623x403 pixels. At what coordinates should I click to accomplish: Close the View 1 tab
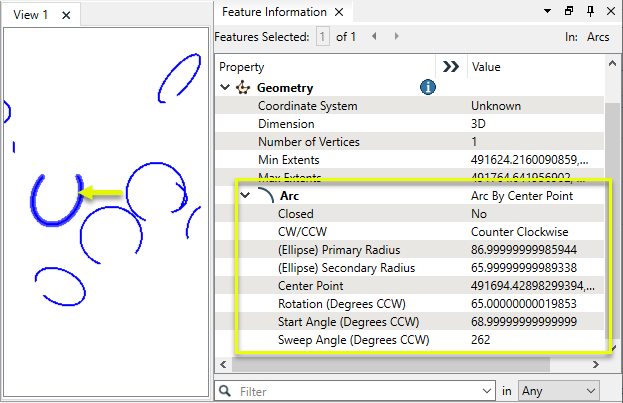click(66, 15)
